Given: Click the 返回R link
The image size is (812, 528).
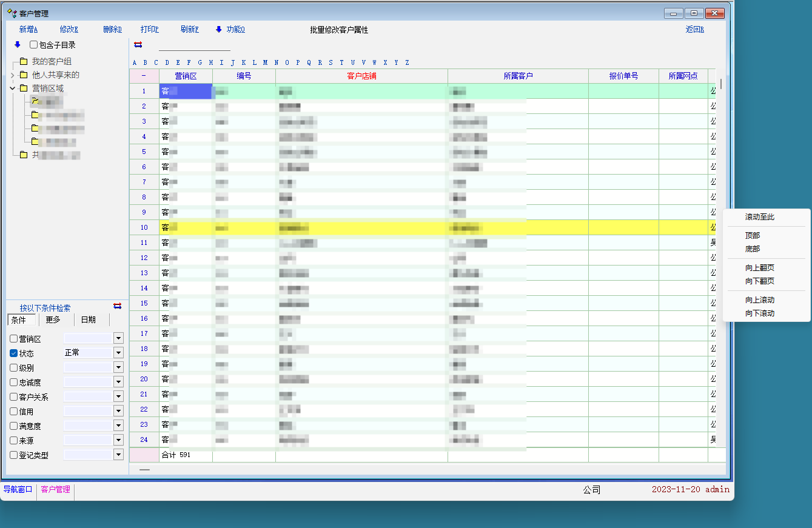Looking at the screenshot, I should pos(694,29).
